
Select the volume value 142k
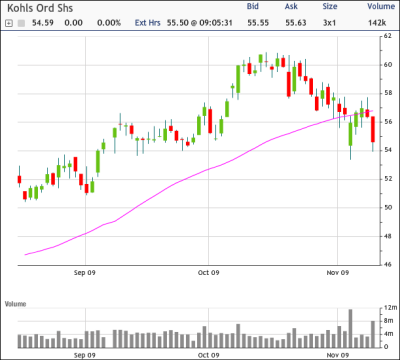click(377, 23)
